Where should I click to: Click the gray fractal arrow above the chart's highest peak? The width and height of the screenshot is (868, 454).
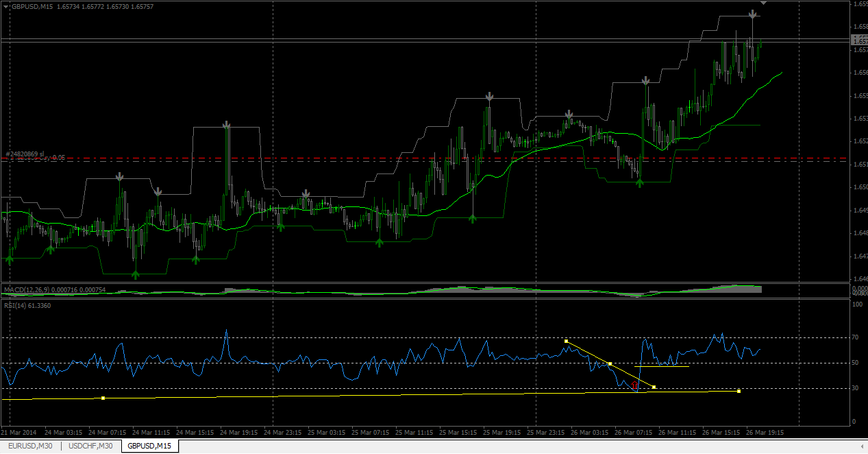(752, 14)
